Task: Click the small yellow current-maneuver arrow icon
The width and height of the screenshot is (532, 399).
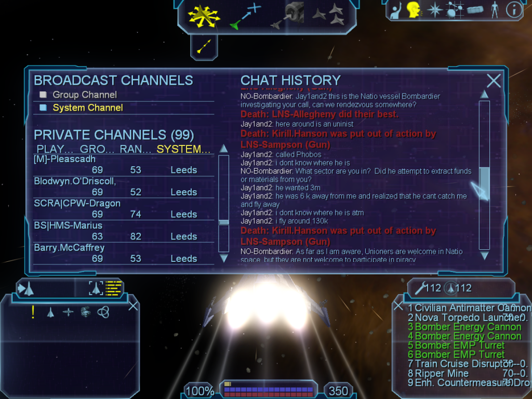Action: tap(204, 46)
